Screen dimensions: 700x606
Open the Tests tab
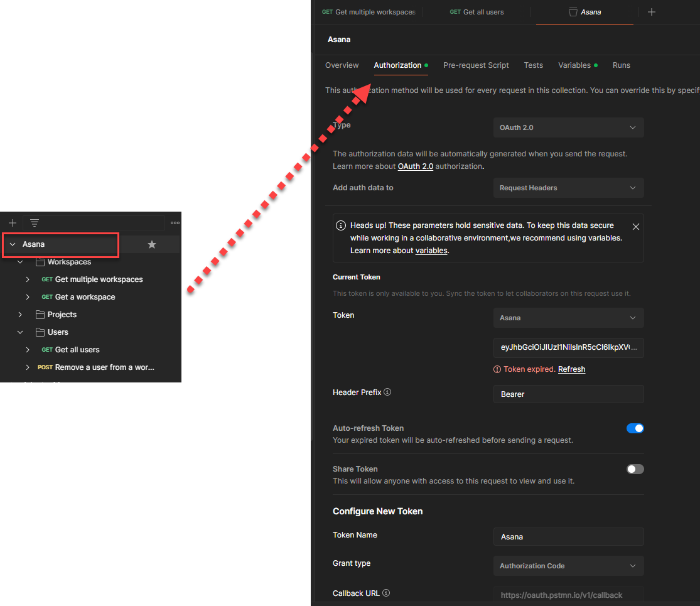(534, 65)
